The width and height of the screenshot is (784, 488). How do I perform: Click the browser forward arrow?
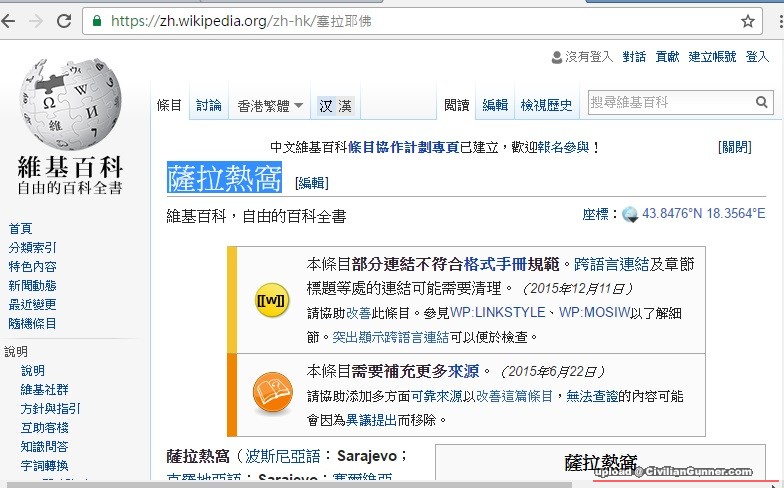click(x=36, y=21)
